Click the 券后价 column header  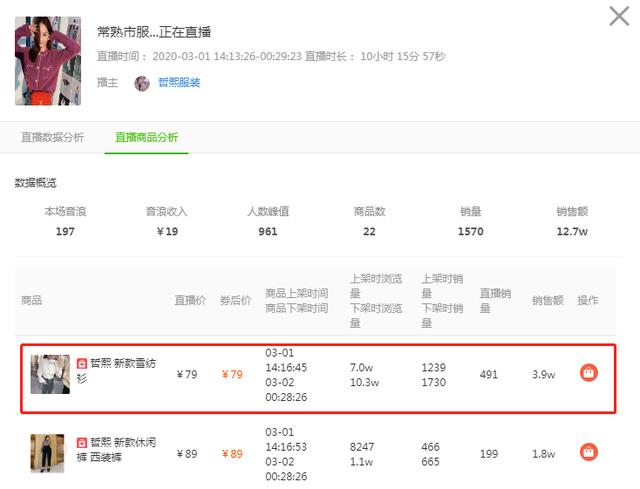coord(236,300)
